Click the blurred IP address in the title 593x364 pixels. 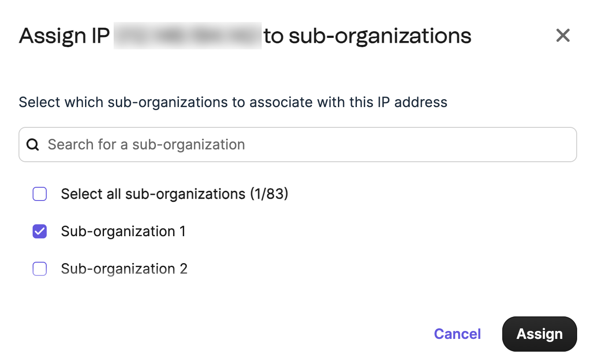[187, 36]
